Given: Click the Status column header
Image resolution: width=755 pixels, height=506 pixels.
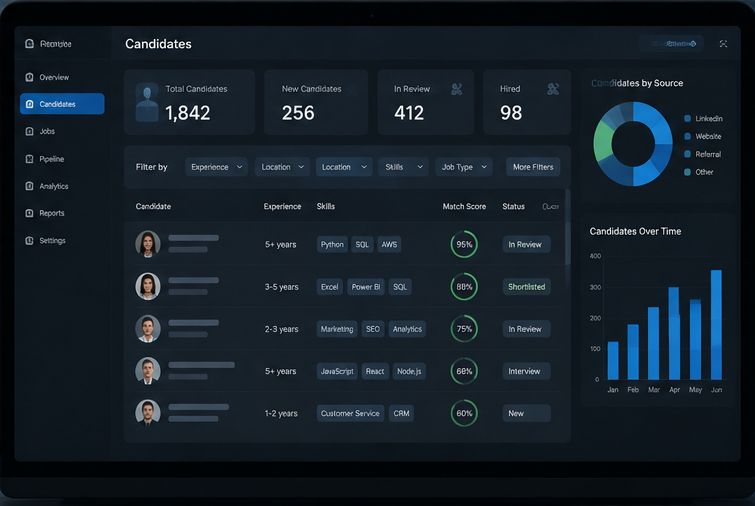Looking at the screenshot, I should pos(513,206).
